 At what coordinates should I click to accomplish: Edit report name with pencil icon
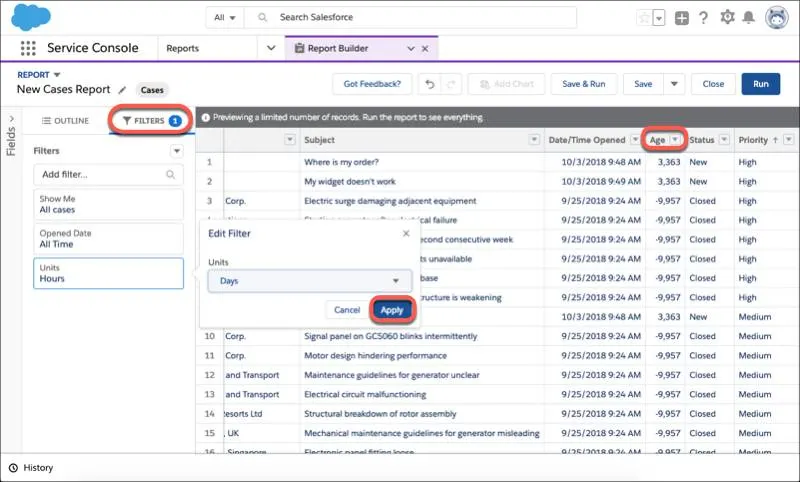(122, 90)
